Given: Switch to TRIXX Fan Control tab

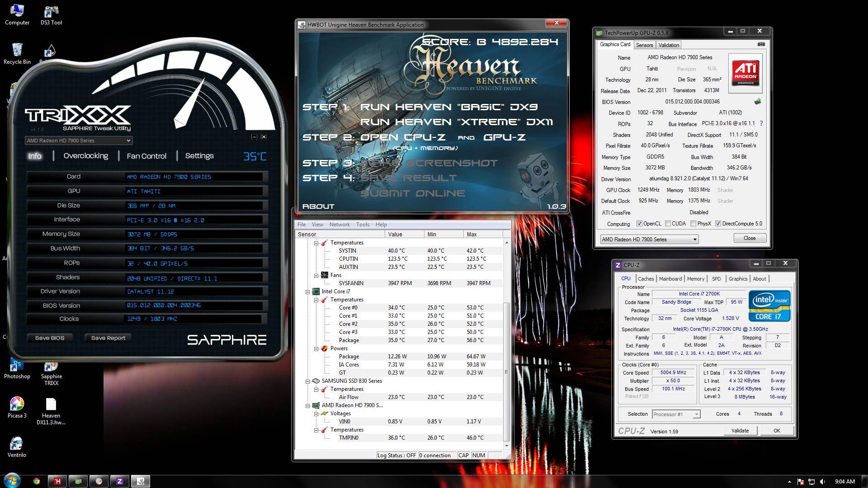Looking at the screenshot, I should tap(146, 156).
